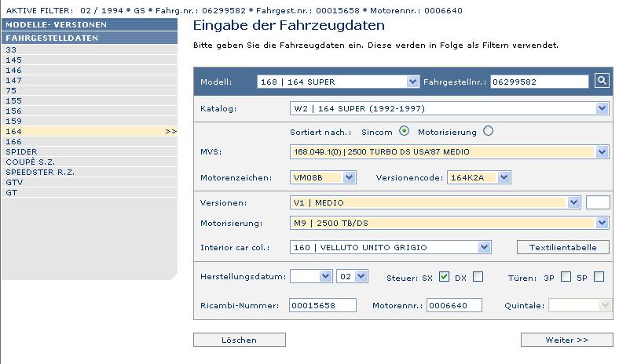Enable the Steuer DX checkbox
This screenshot has width=630, height=364.
click(478, 277)
